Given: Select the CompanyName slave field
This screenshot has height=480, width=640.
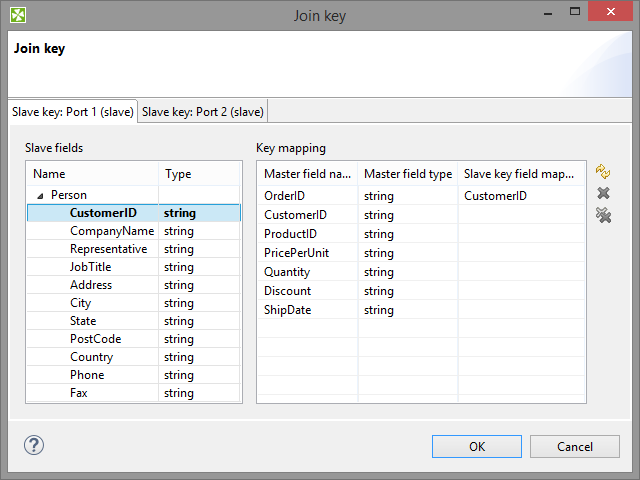Looking at the screenshot, I should click(111, 231).
